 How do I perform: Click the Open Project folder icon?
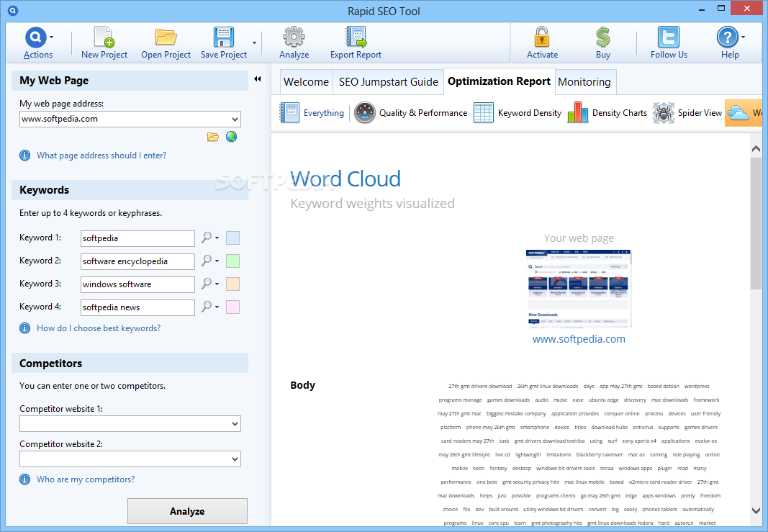point(166,37)
